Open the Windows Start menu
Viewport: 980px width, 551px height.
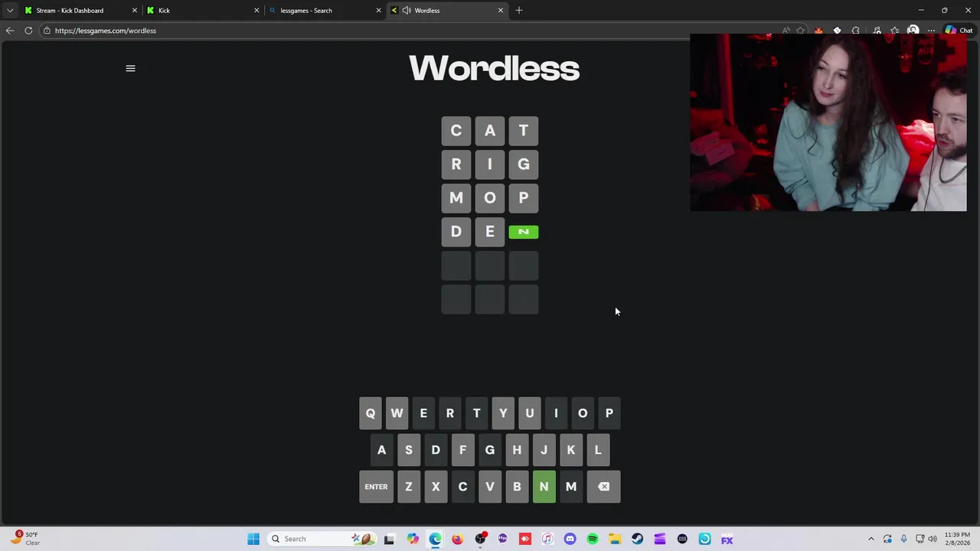(x=253, y=539)
